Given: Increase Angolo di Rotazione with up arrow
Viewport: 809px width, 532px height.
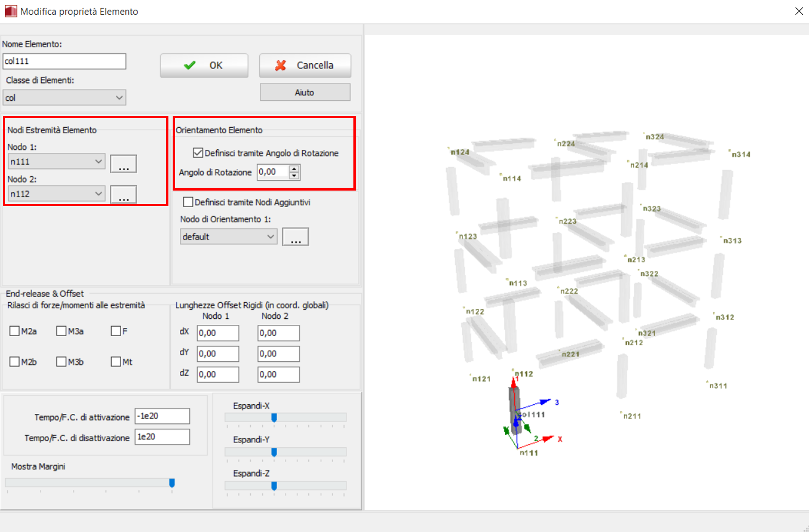Looking at the screenshot, I should coord(294,169).
